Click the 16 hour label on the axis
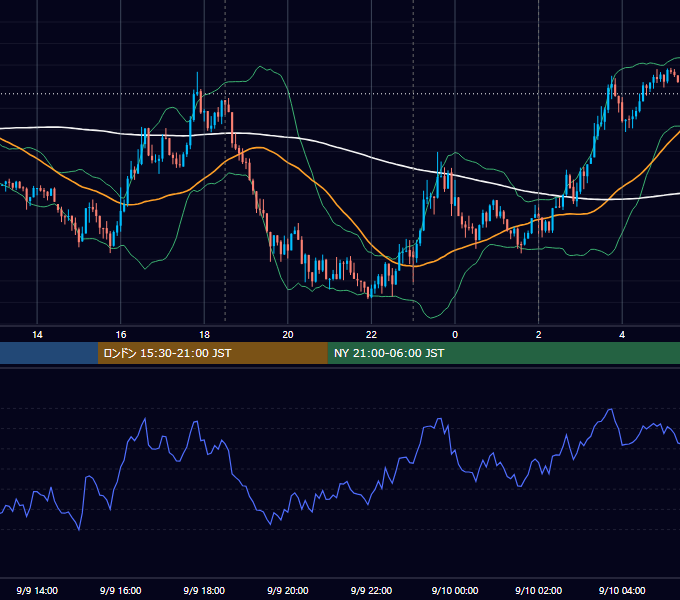The height and width of the screenshot is (600, 680). [x=121, y=335]
